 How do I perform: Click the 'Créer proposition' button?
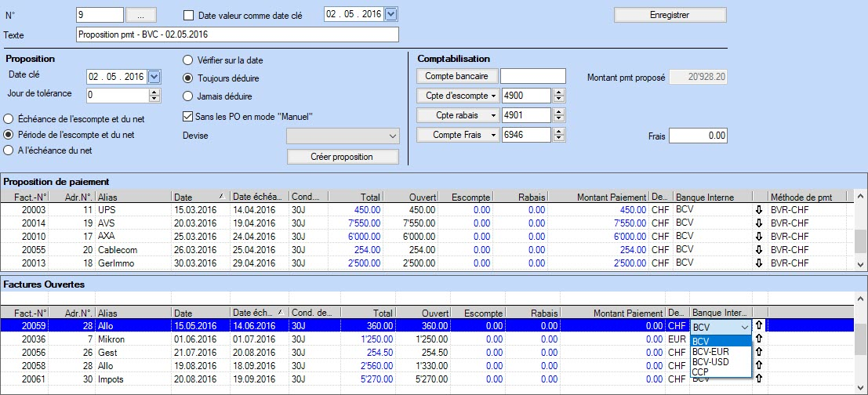pyautogui.click(x=343, y=157)
